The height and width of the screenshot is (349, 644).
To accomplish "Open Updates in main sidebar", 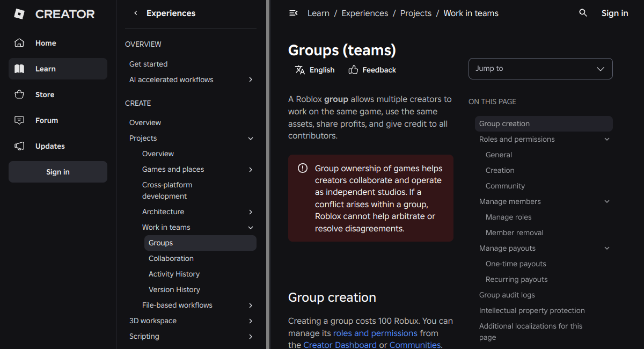I will 58,146.
